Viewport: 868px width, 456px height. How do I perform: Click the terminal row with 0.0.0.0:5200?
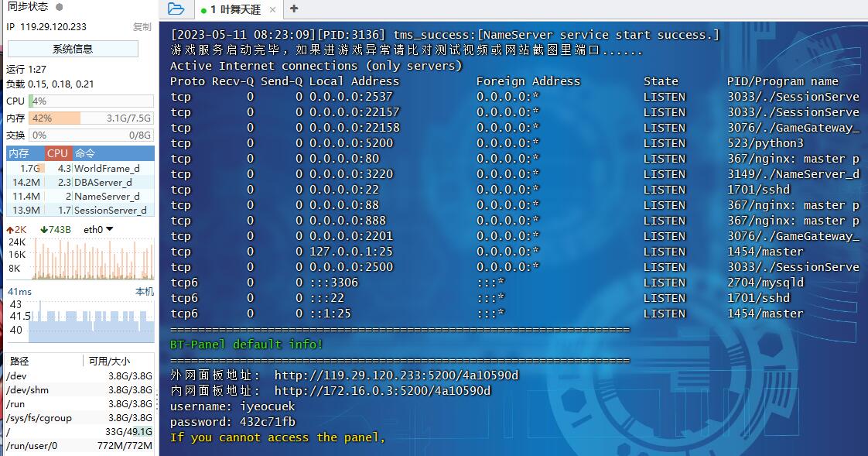click(x=514, y=143)
